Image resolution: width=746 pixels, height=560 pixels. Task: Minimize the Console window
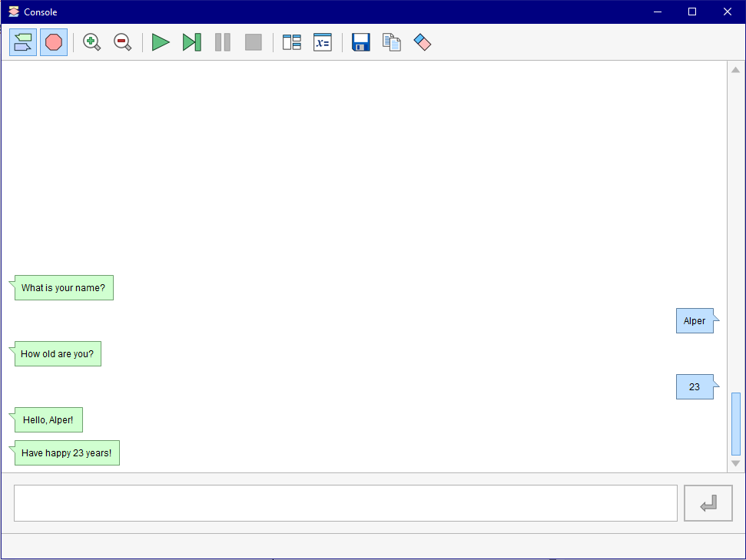[x=658, y=12]
